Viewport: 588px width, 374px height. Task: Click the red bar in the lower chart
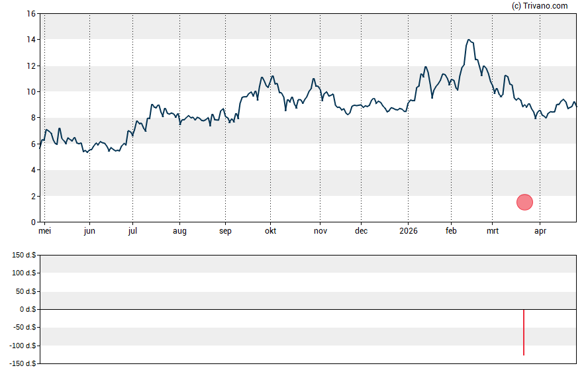coord(524,332)
